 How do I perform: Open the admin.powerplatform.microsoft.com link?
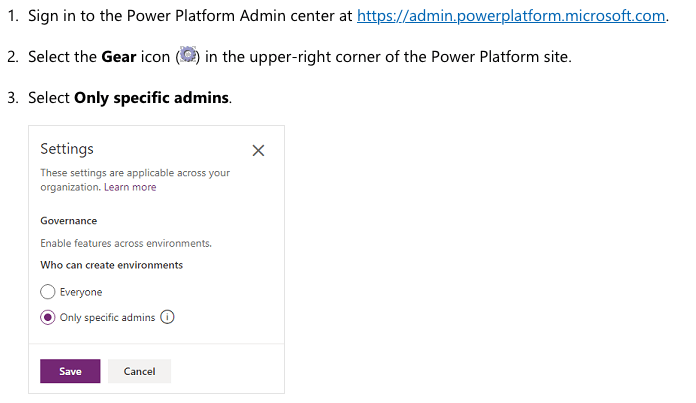511,16
